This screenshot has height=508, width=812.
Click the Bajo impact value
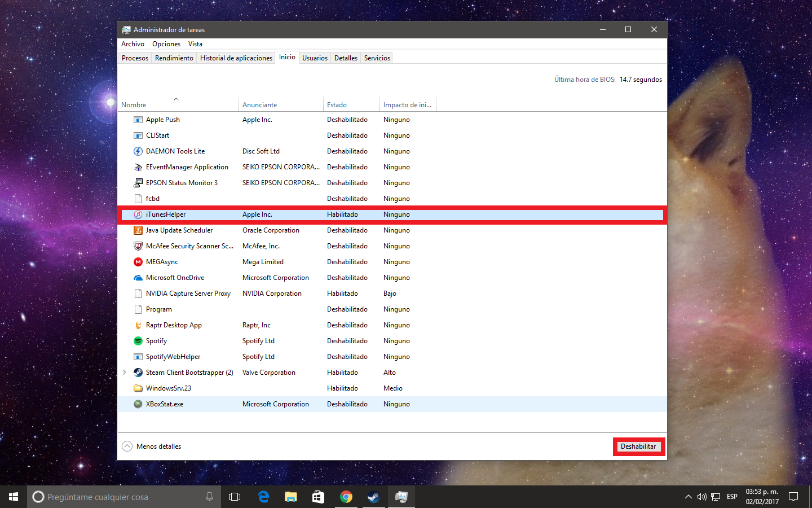click(390, 294)
